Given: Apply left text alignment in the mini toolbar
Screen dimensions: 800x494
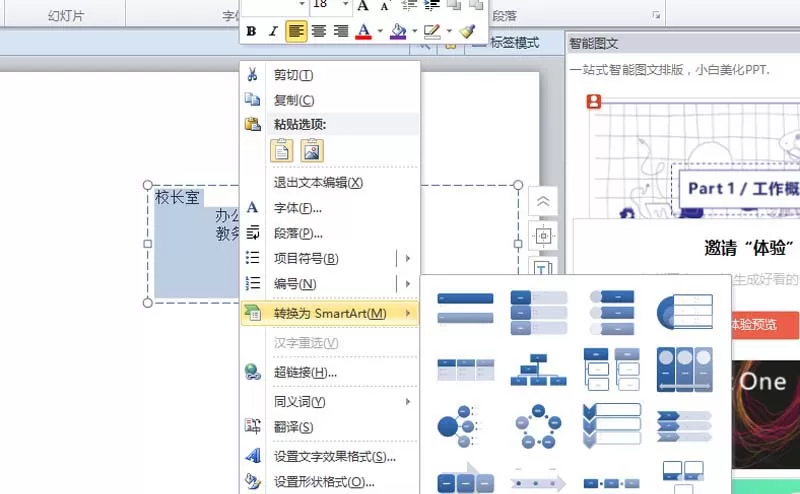Looking at the screenshot, I should (296, 31).
